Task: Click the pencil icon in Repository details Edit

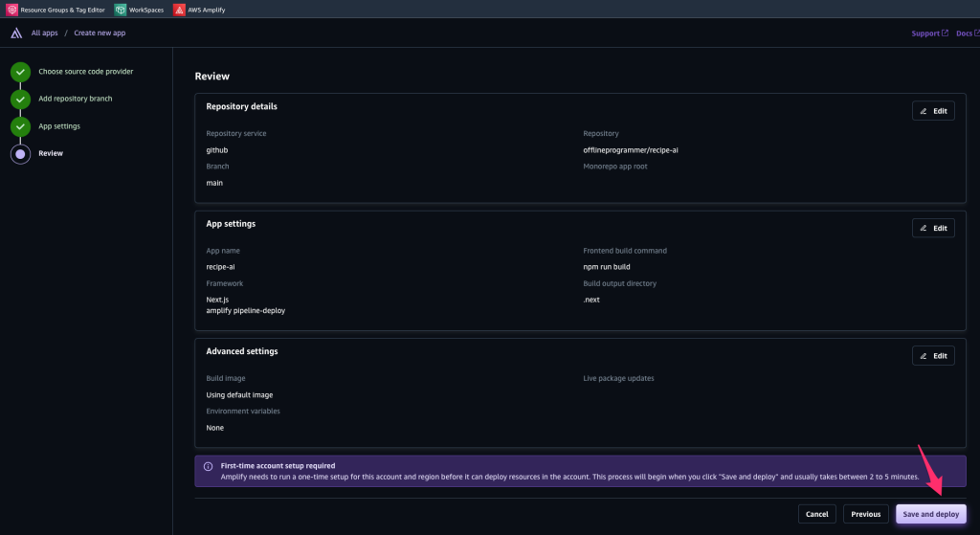Action: pos(924,111)
